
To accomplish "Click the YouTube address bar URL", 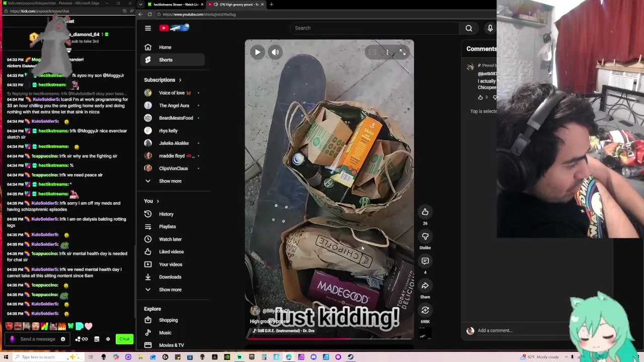I will 199,15.
